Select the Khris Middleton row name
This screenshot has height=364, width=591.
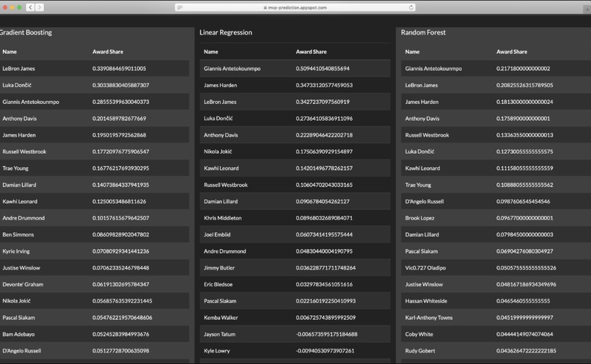click(x=222, y=218)
